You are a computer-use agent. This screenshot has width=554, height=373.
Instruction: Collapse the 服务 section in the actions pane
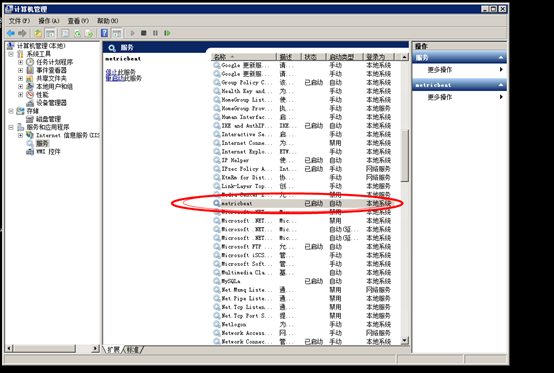click(x=501, y=58)
